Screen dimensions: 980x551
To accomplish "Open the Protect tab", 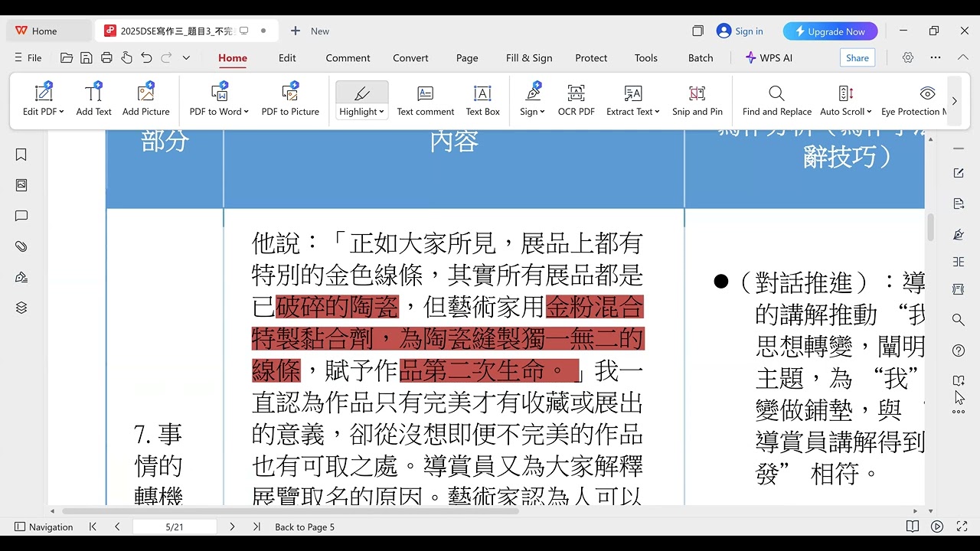I will 591,57.
